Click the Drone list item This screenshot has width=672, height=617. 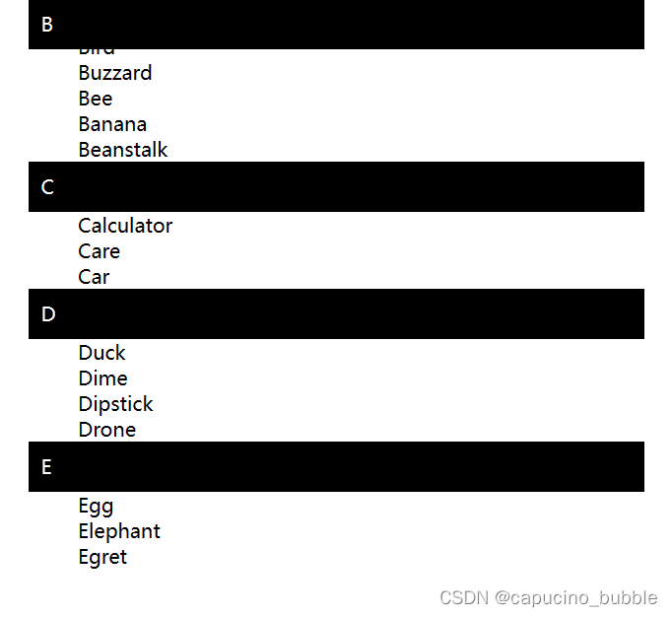[107, 430]
